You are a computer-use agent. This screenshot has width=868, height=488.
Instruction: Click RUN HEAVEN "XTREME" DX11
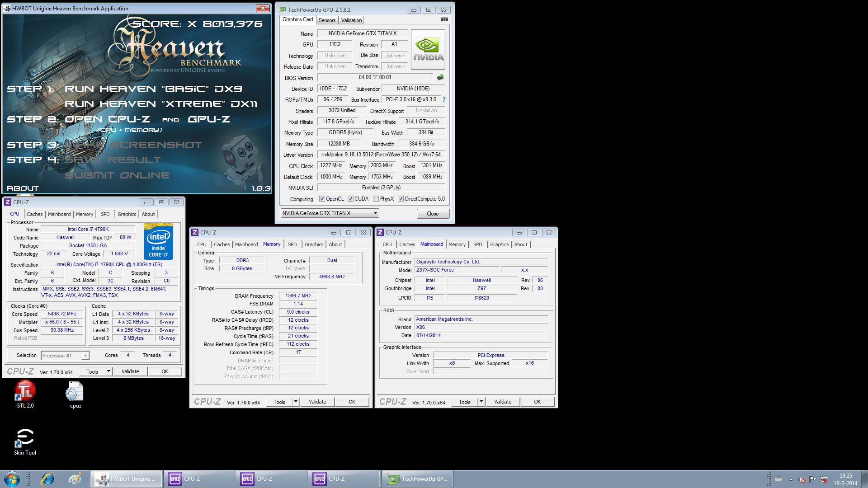[x=161, y=104]
